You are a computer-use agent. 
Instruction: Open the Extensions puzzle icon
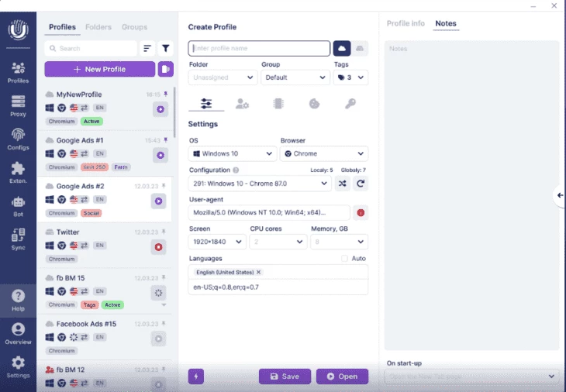coord(18,173)
